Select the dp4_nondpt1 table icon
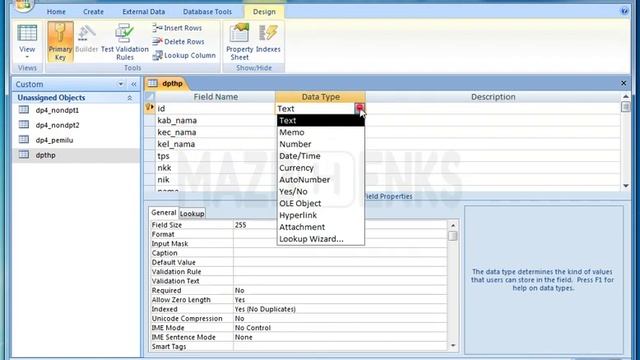This screenshot has width=640, height=360. 24,110
